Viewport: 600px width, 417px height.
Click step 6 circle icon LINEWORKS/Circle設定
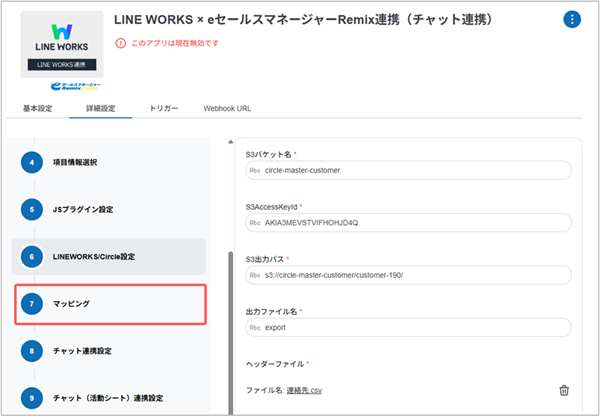point(32,256)
